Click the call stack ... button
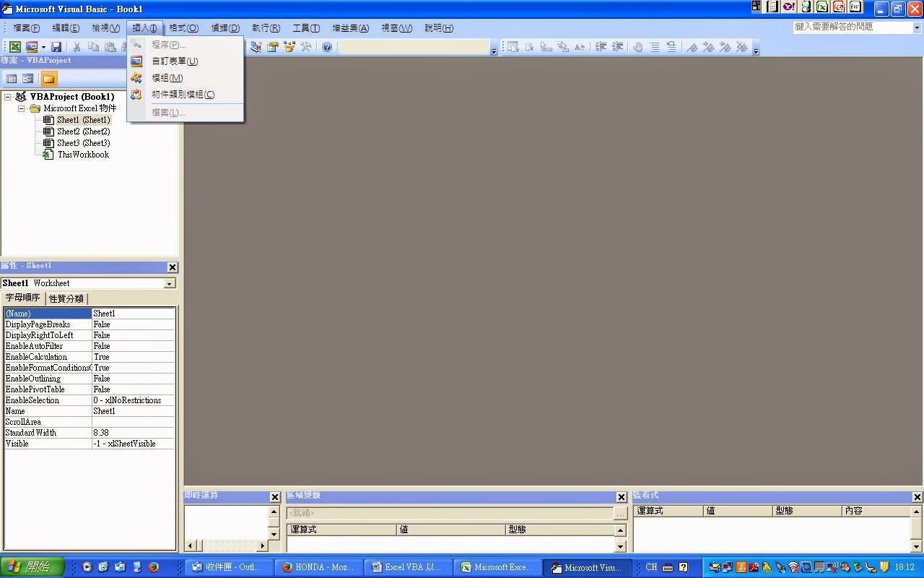Viewport: 924px width, 578px height. coord(620,513)
